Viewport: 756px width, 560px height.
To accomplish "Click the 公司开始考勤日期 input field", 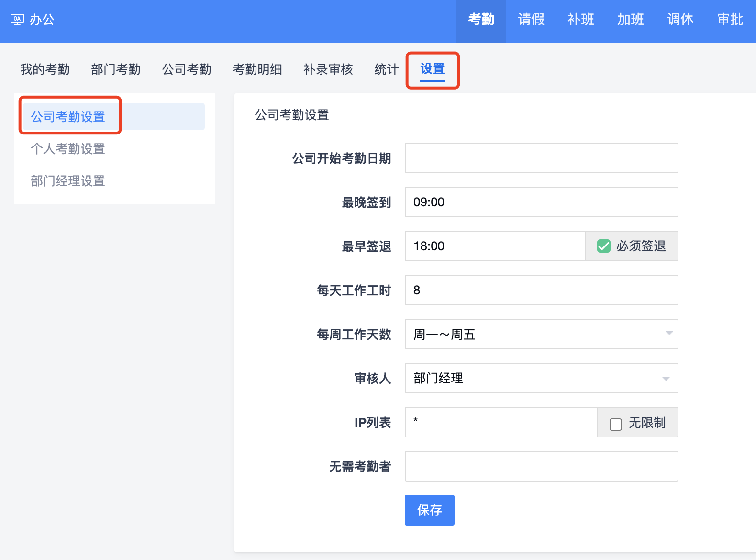I will pyautogui.click(x=541, y=158).
